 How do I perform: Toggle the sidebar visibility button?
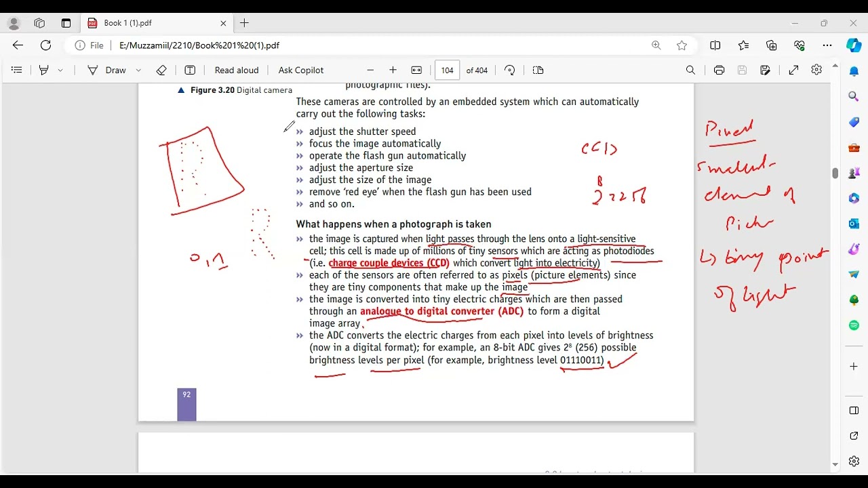tap(854, 411)
